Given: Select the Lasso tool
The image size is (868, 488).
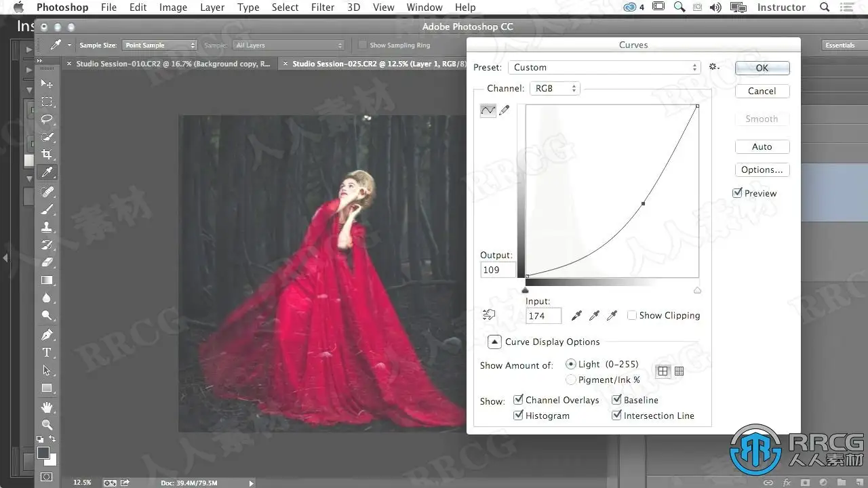Looking at the screenshot, I should coord(47,119).
